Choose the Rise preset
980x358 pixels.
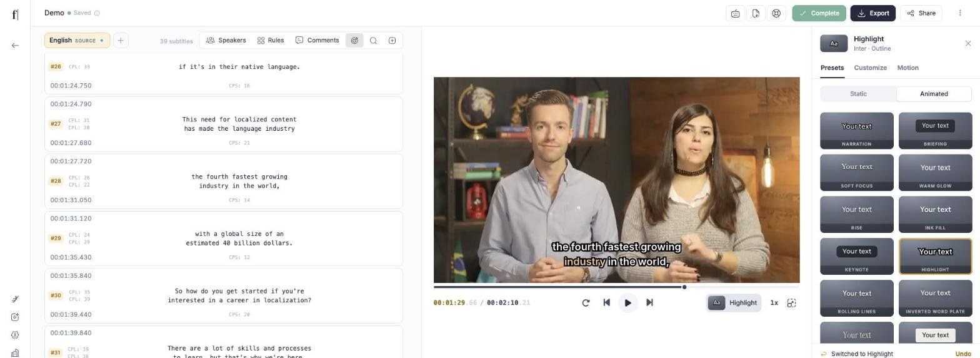856,215
